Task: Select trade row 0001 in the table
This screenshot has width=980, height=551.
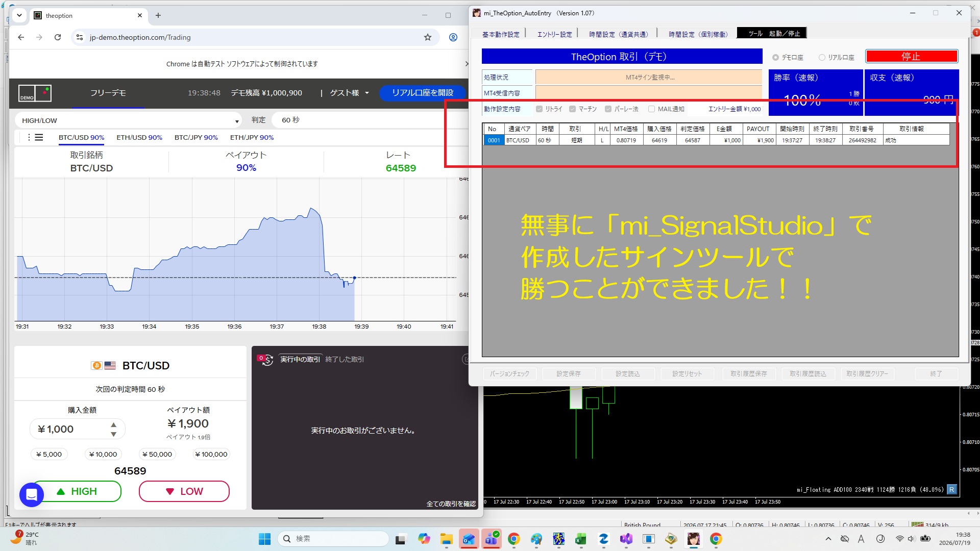Action: click(716, 140)
